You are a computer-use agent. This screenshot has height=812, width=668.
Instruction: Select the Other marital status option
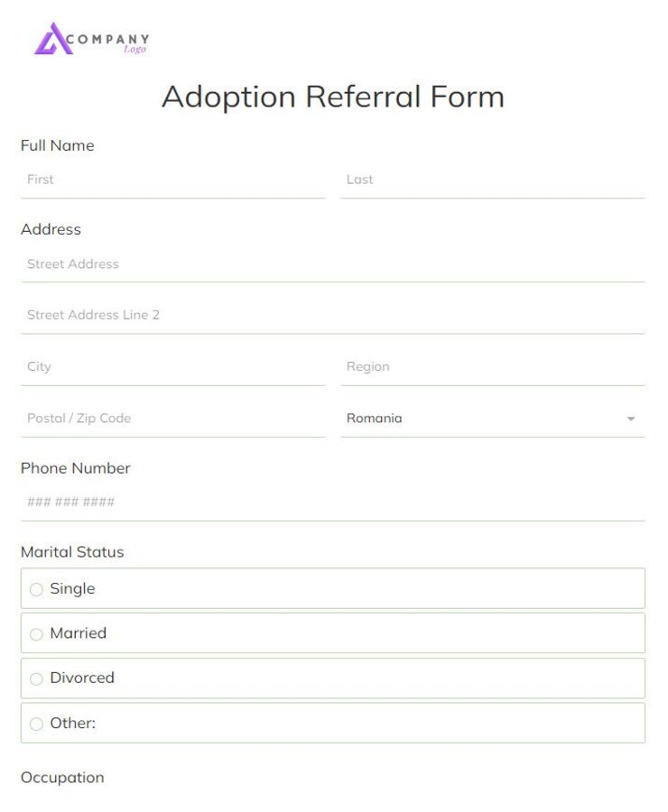(36, 724)
